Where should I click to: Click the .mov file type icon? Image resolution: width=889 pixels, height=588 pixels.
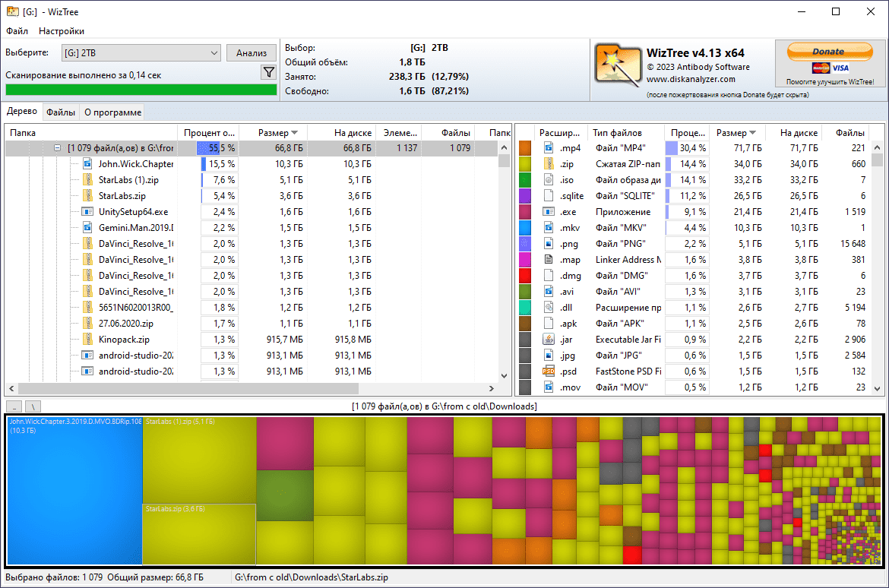point(549,387)
